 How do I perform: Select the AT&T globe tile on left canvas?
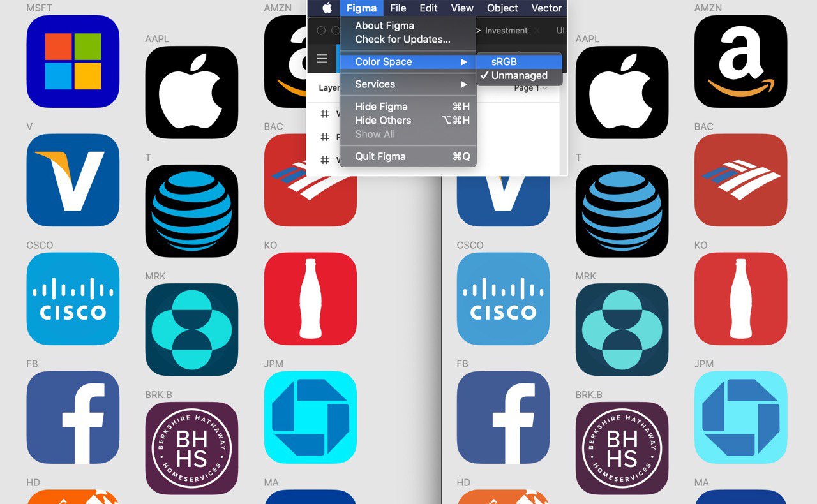[191, 211]
